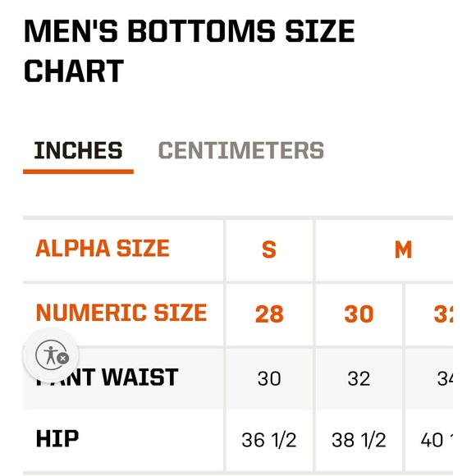Click the Pant Waist row label
The image size is (476, 476).
(x=107, y=378)
